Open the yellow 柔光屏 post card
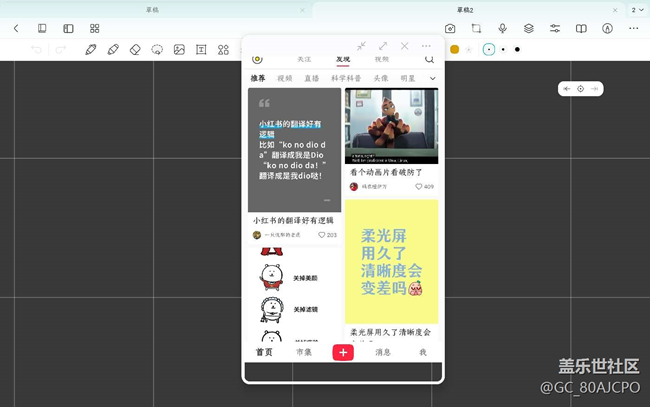 391,262
